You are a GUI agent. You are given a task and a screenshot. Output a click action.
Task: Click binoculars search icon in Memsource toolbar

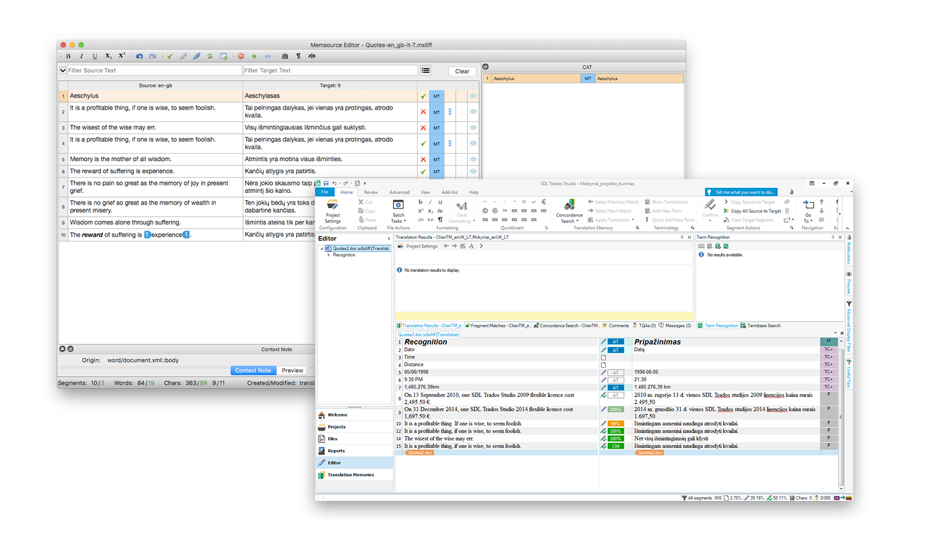pyautogui.click(x=285, y=56)
